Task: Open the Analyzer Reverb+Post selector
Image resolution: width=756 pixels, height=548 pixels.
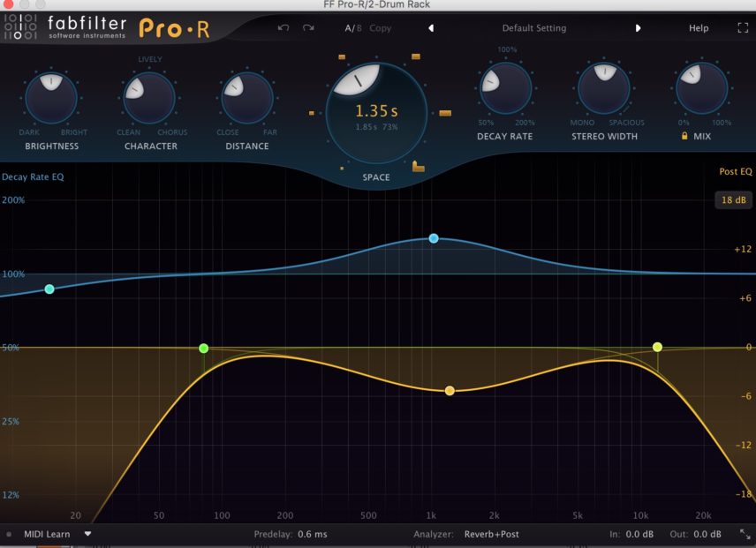Action: (491, 534)
